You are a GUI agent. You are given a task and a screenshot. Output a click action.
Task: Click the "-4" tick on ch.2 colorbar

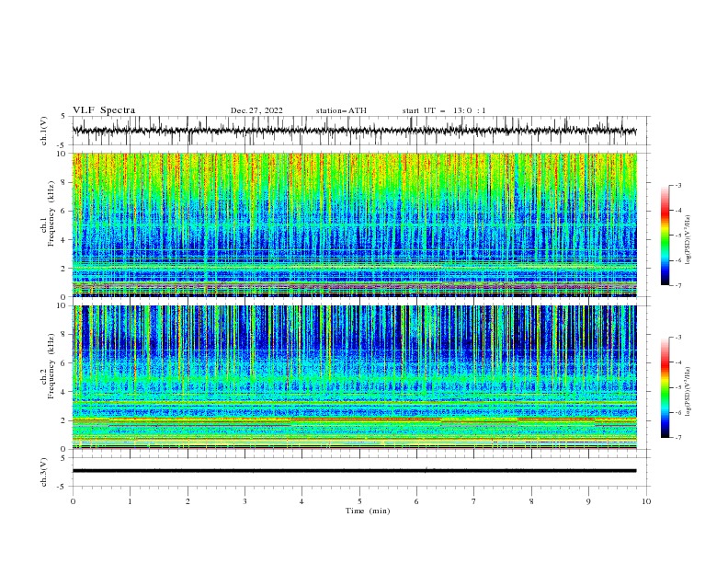(678, 362)
